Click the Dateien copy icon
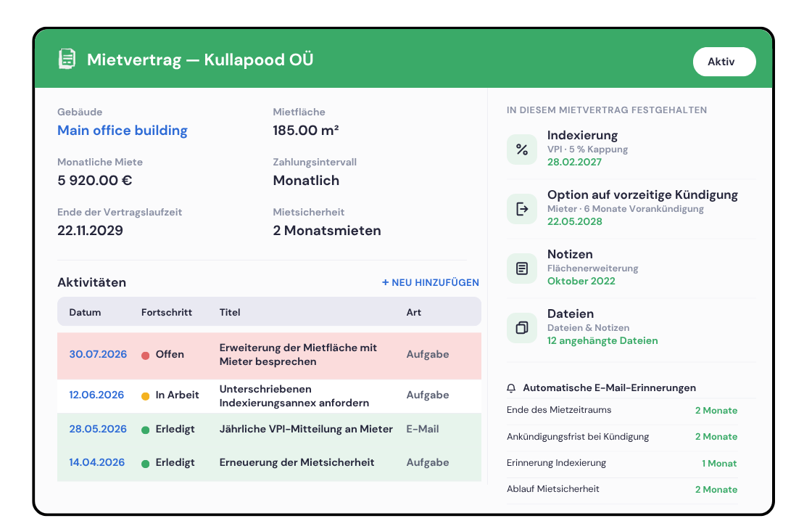Screen dimensions: 812x521 pos(521,328)
